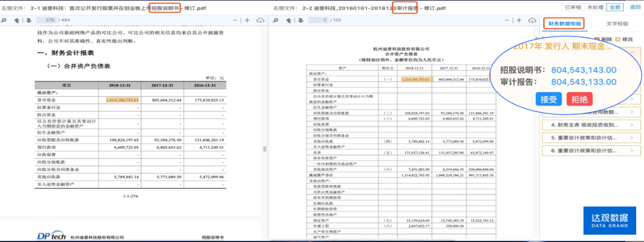Click 2,607,052.17 in right table
The image size is (644, 242).
pos(417,226)
